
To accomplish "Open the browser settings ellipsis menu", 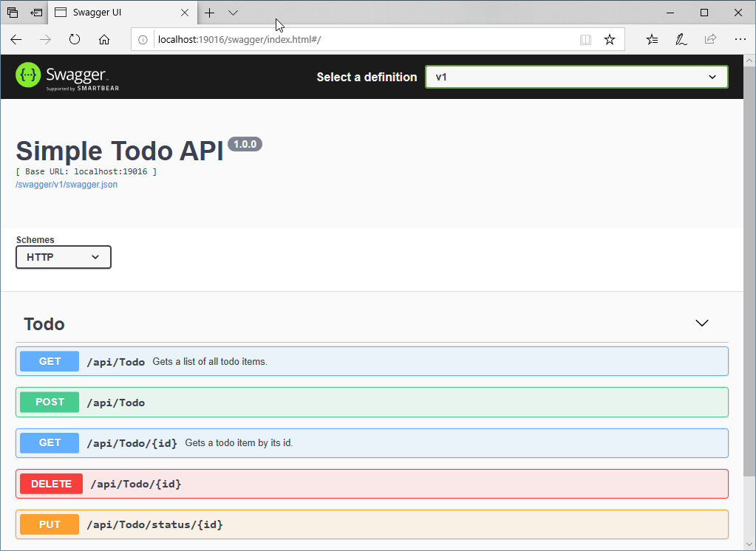I will 740,40.
